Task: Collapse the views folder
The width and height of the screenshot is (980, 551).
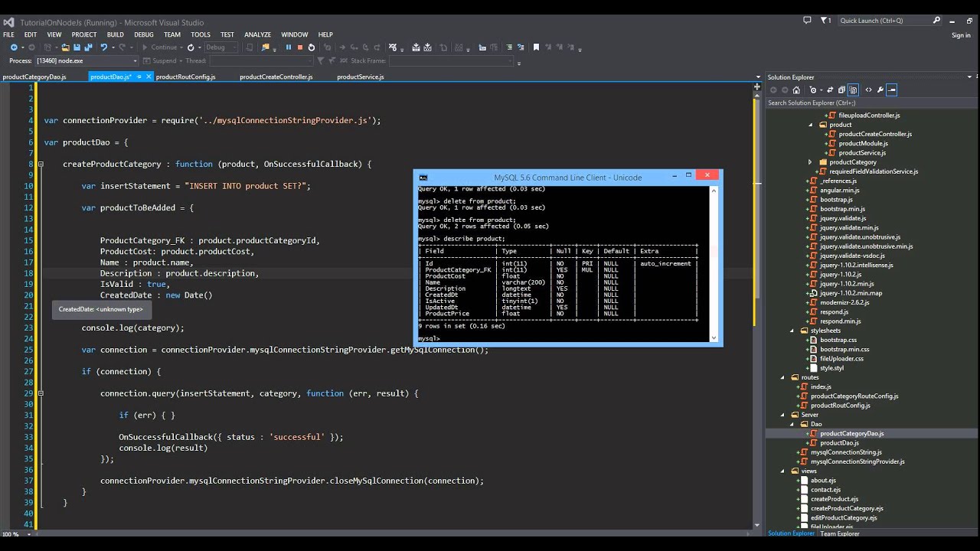Action: pyautogui.click(x=783, y=471)
